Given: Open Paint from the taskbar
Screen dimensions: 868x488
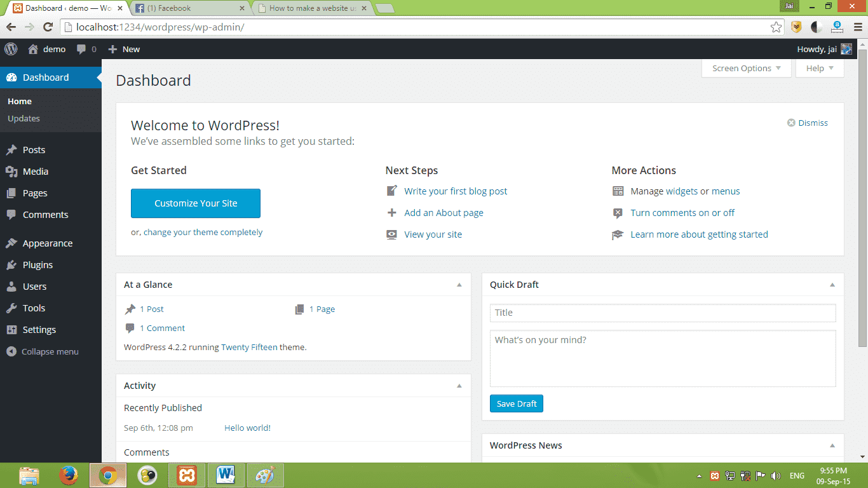Looking at the screenshot, I should (x=265, y=475).
